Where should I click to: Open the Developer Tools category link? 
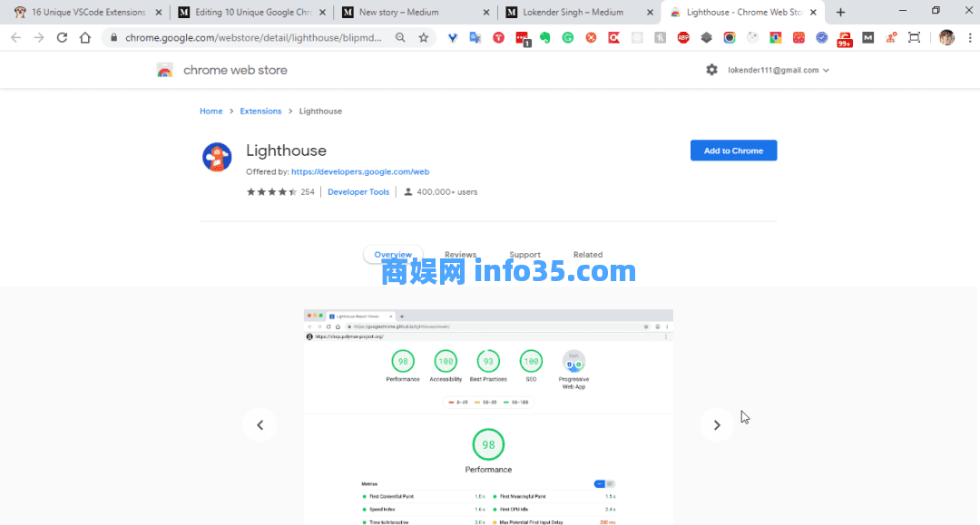click(x=358, y=192)
